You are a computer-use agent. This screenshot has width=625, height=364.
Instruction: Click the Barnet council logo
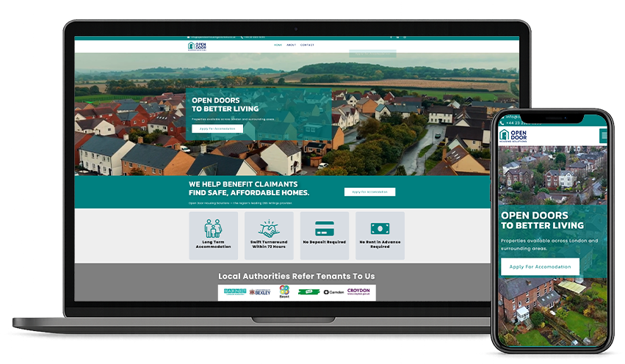235,291
